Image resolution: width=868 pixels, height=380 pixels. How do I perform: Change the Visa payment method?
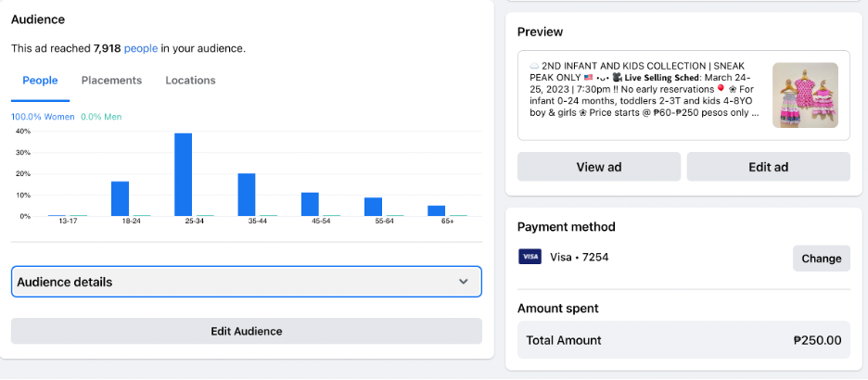point(821,259)
